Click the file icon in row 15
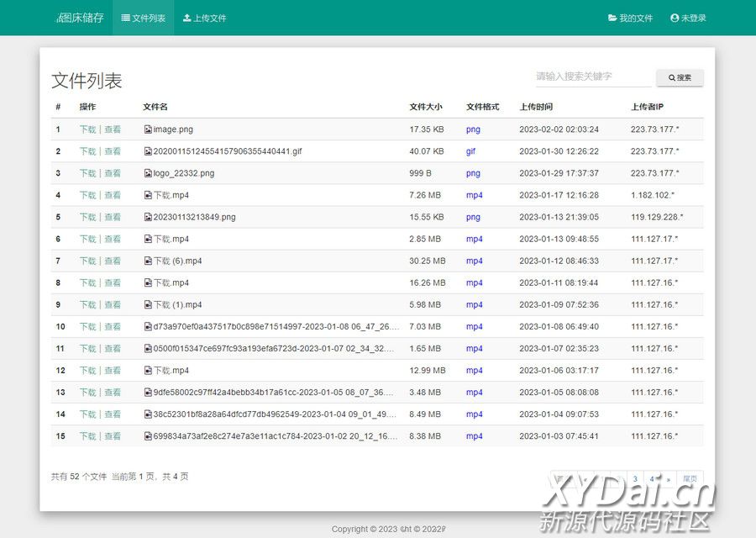The width and height of the screenshot is (756, 538). pos(148,436)
